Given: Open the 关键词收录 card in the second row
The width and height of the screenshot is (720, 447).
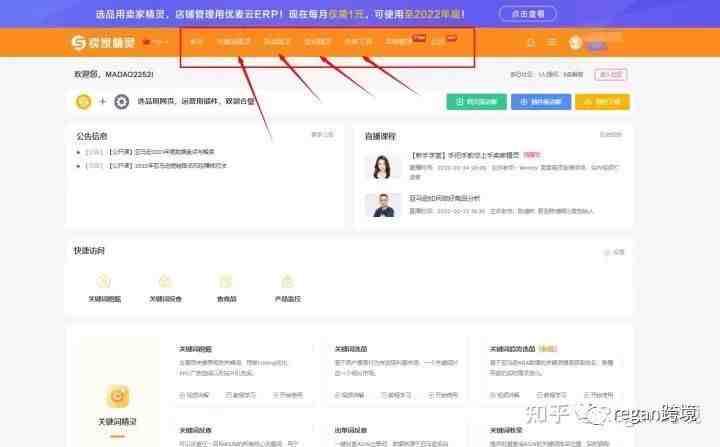Looking at the screenshot, I should click(x=506, y=430).
